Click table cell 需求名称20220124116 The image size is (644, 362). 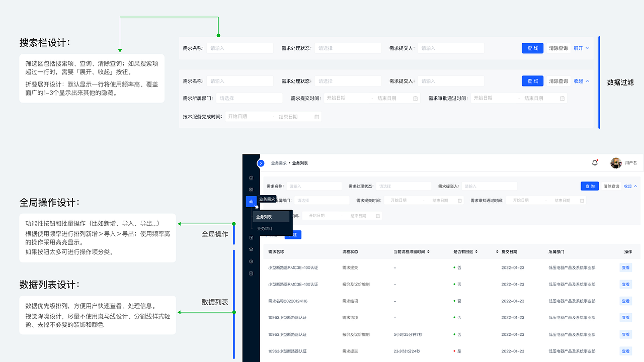click(x=288, y=301)
